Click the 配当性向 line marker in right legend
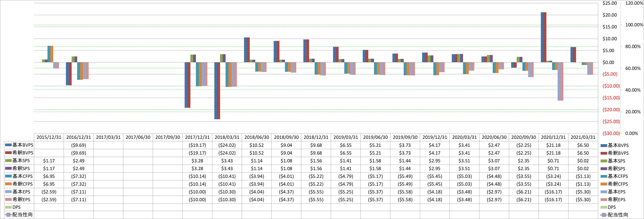 pyautogui.click(x=604, y=215)
